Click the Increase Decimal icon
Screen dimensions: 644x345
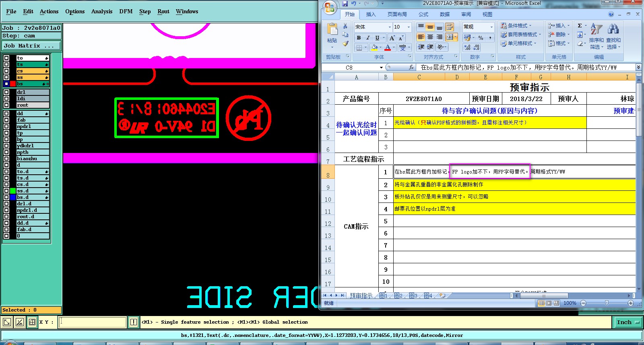click(x=467, y=48)
